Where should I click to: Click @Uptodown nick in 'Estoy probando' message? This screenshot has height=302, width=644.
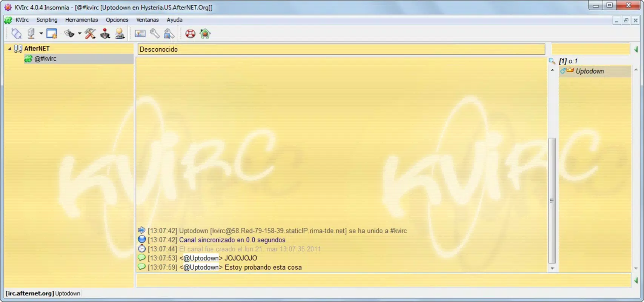pyautogui.click(x=201, y=267)
